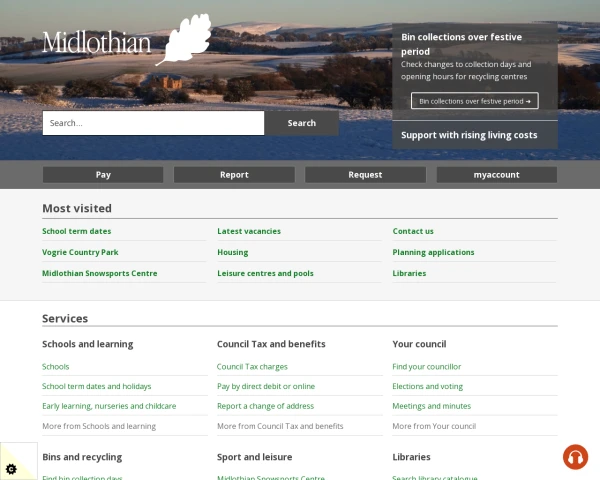Click the Midlothian wordmark text

tap(96, 42)
